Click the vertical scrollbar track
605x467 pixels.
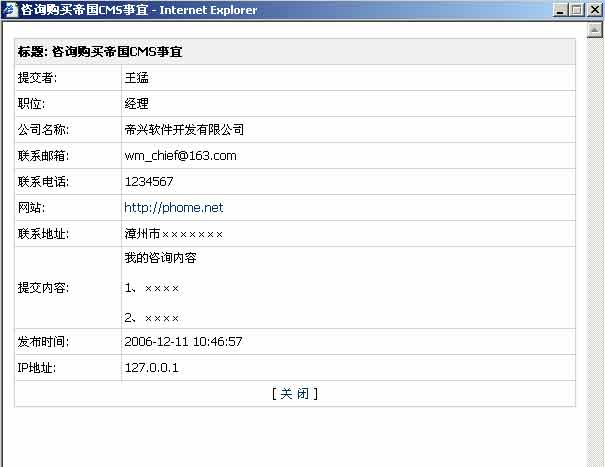pos(596,250)
